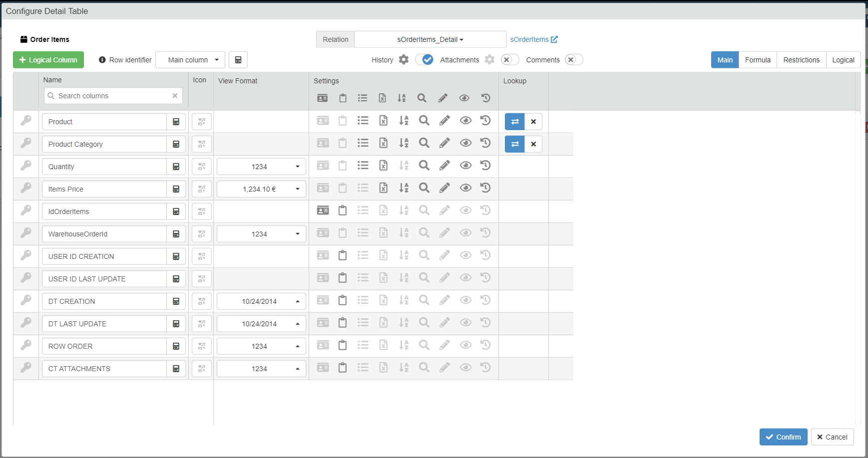This screenshot has height=458, width=868.
Task: Click the magnifier search icon in Product Category row
Action: (424, 143)
